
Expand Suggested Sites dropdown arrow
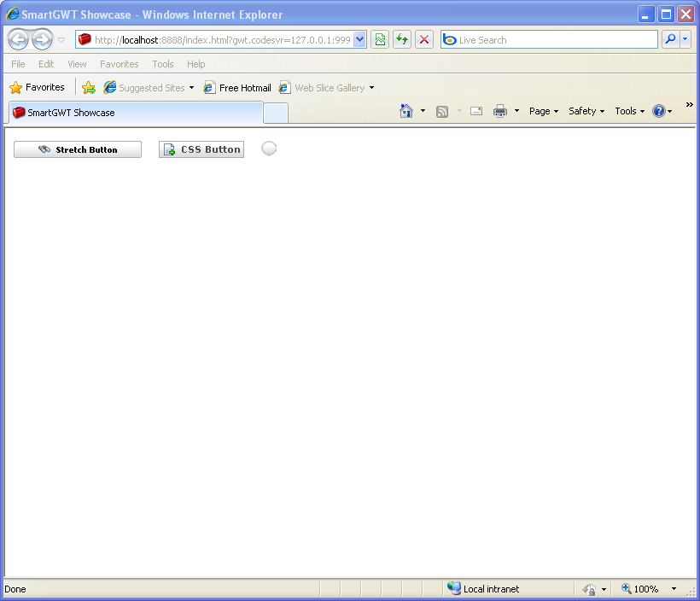(191, 88)
